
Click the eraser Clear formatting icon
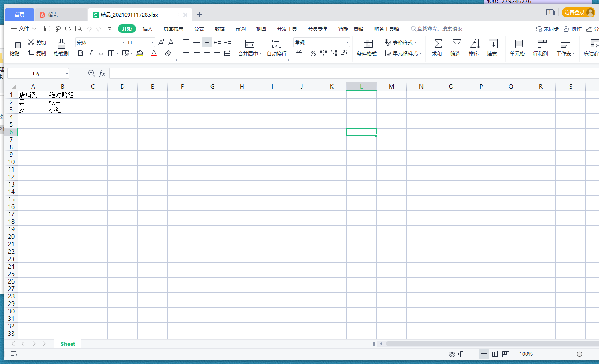168,53
